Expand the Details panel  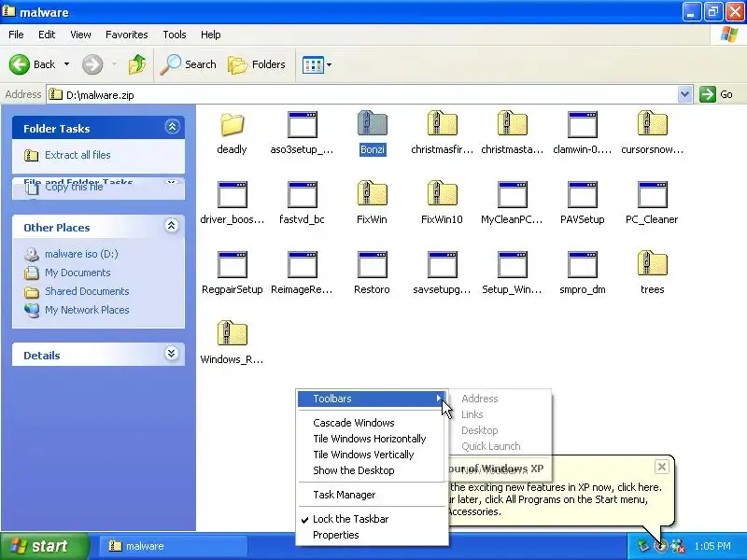[172, 354]
